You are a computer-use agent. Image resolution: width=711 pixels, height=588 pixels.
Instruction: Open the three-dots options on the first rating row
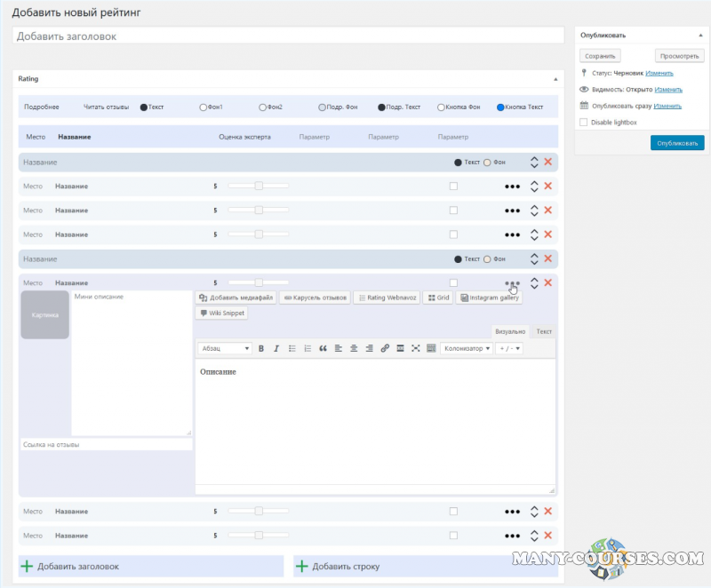[512, 187]
